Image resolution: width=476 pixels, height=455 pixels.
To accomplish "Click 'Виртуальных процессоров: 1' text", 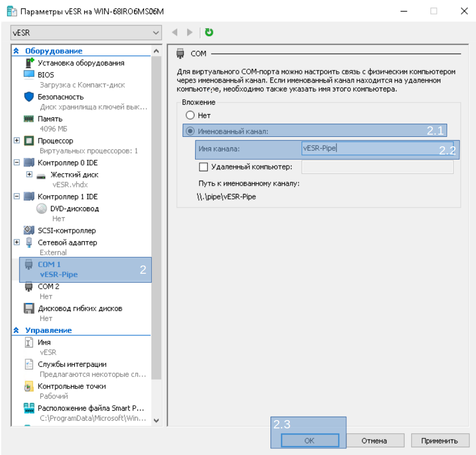I will (x=89, y=151).
